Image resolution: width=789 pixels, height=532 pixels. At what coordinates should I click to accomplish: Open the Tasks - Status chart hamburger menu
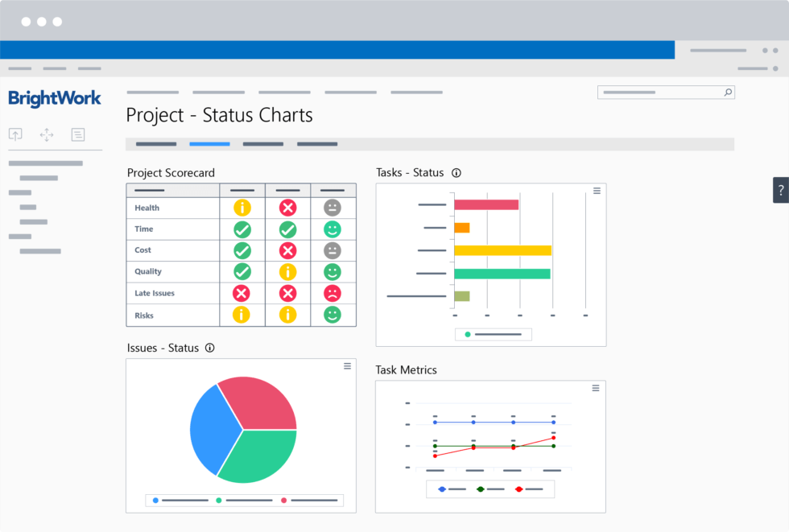(x=597, y=190)
